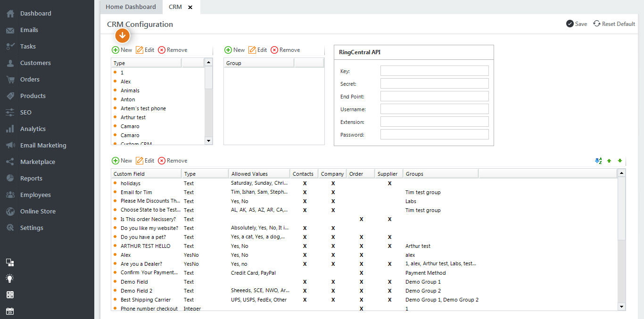Remove the selected Group

pyautogui.click(x=285, y=50)
